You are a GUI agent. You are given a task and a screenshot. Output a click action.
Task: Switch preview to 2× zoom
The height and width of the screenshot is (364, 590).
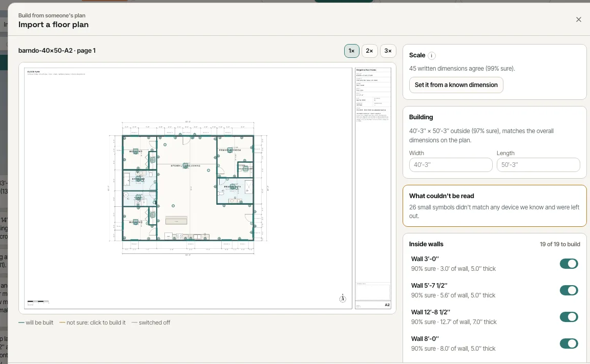point(369,51)
